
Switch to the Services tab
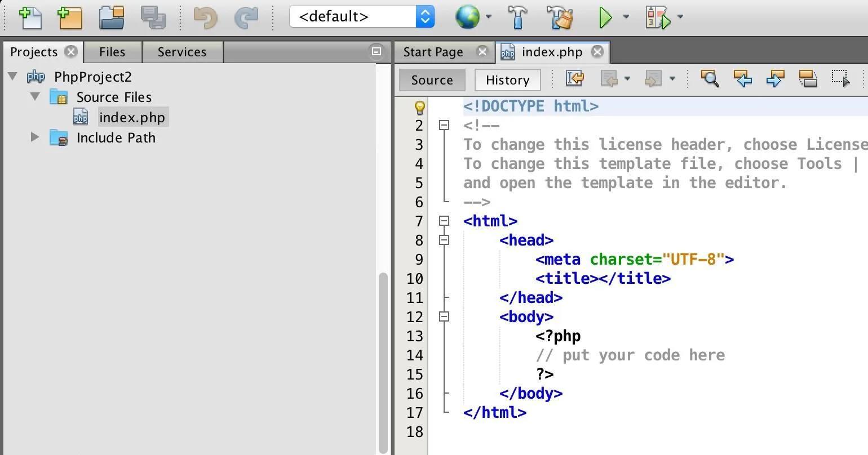tap(182, 52)
